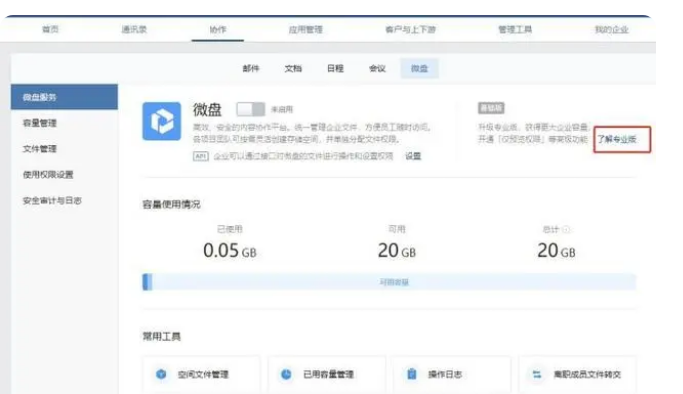The height and width of the screenshot is (394, 683).
Task: Click the 离职成员文件转交 transfer icon
Action: 537,374
